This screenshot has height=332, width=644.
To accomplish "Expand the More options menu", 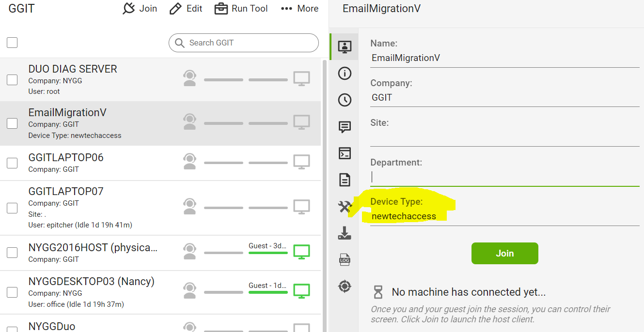I will [x=299, y=9].
